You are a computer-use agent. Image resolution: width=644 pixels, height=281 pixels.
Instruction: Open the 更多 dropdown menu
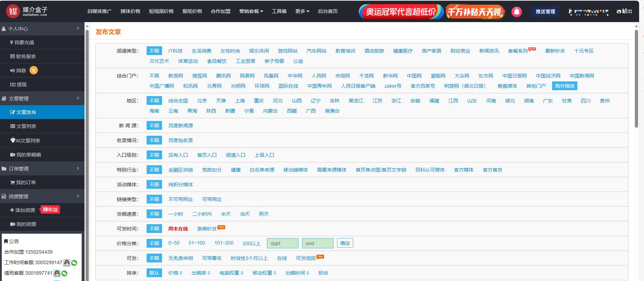(x=302, y=11)
